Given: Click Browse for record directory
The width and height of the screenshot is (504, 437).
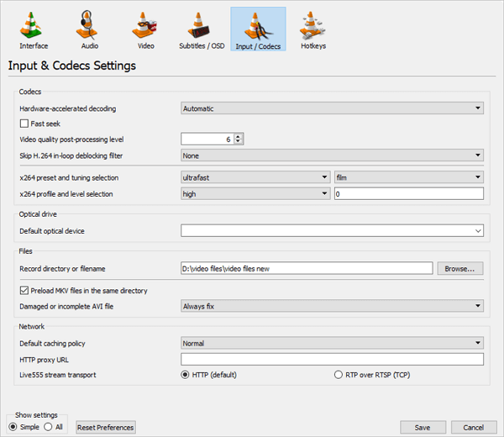Looking at the screenshot, I should pos(460,268).
